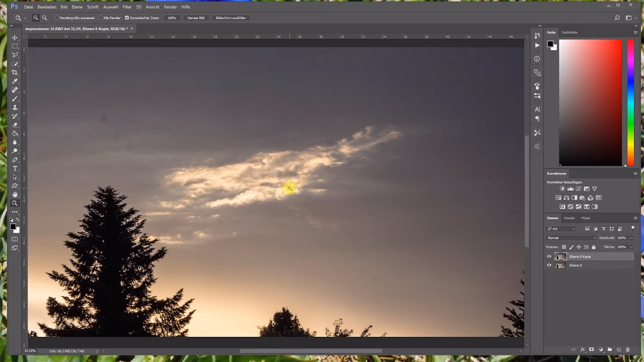
Task: Hide the Ebene 0 layer
Action: (x=549, y=265)
